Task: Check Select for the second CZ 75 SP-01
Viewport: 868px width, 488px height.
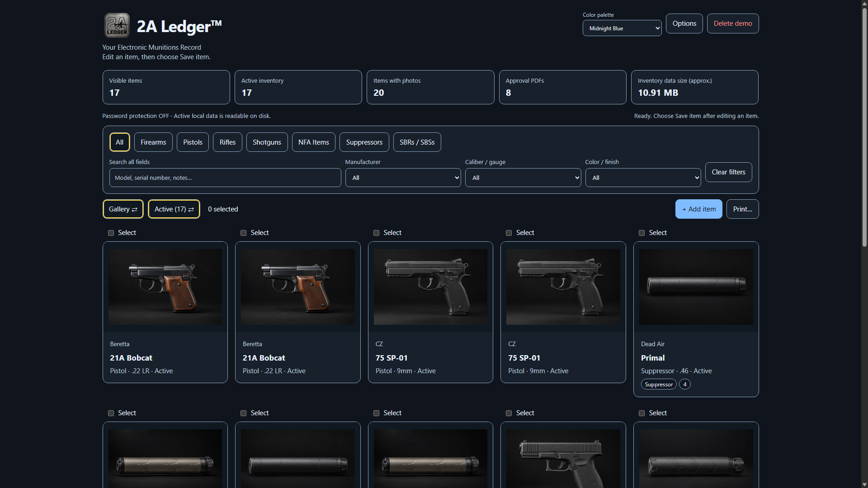Action: 509,233
